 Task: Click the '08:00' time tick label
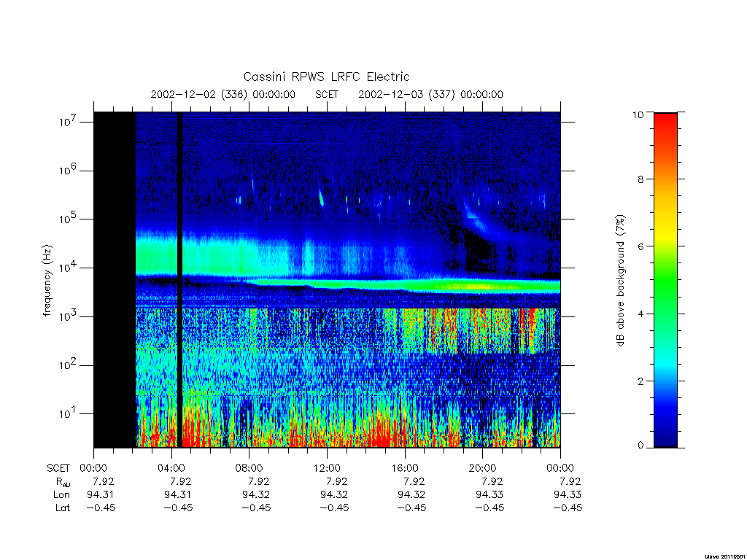pos(249,468)
